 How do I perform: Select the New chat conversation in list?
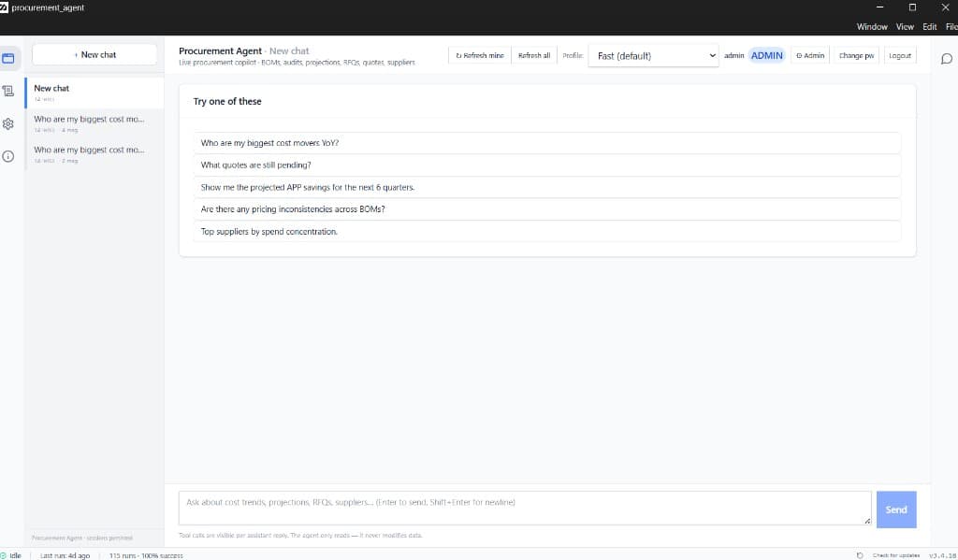tap(94, 93)
